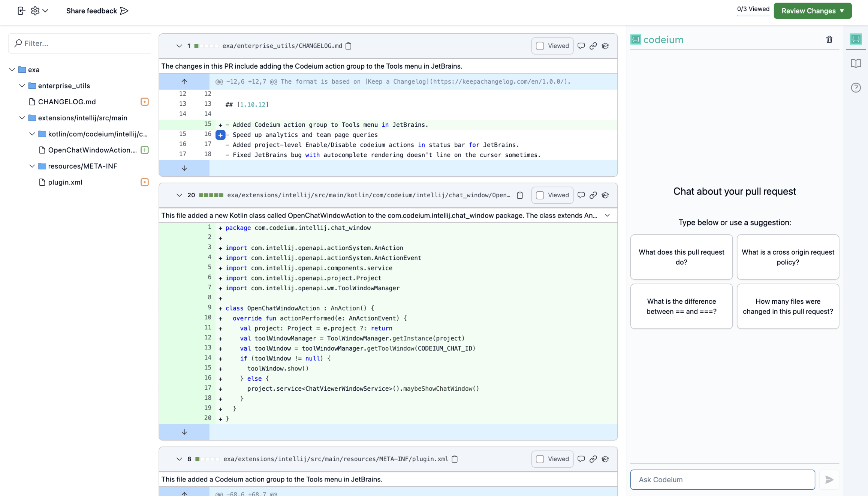Expand the OpenChatWindowAction summary text
The image size is (868, 498).
(608, 216)
